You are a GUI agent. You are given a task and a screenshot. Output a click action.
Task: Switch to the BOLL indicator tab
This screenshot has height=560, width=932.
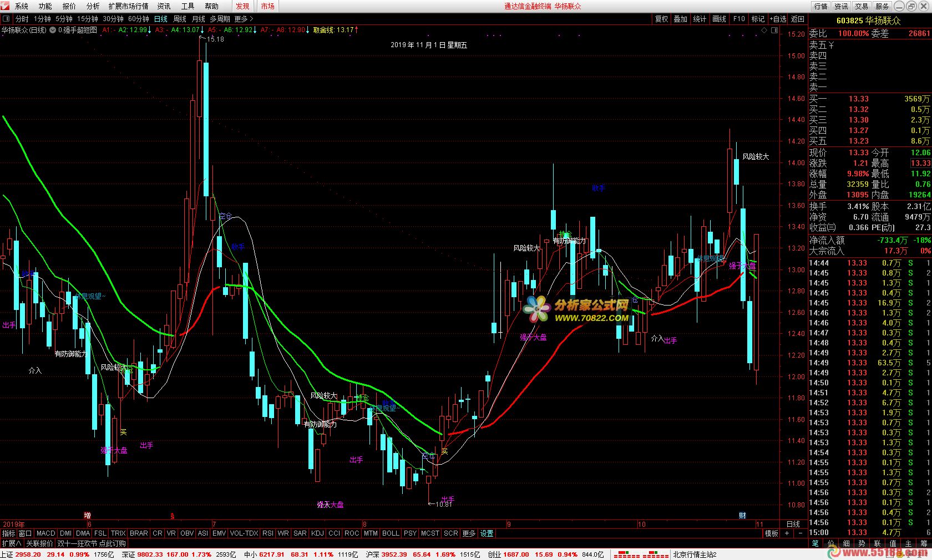[x=391, y=533]
